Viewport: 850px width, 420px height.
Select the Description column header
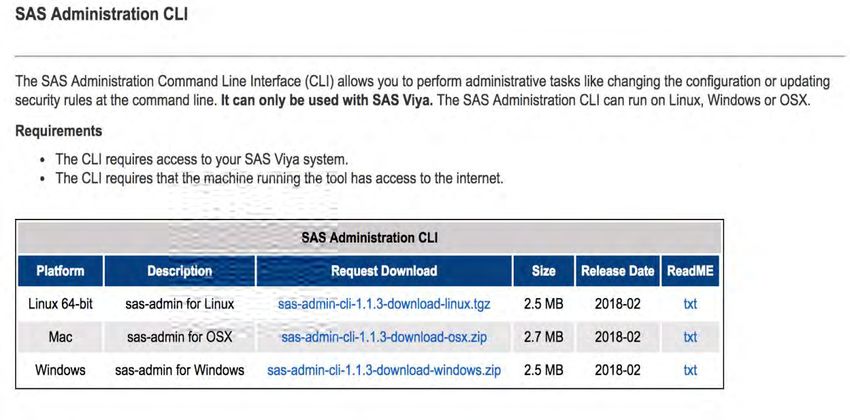[179, 270]
